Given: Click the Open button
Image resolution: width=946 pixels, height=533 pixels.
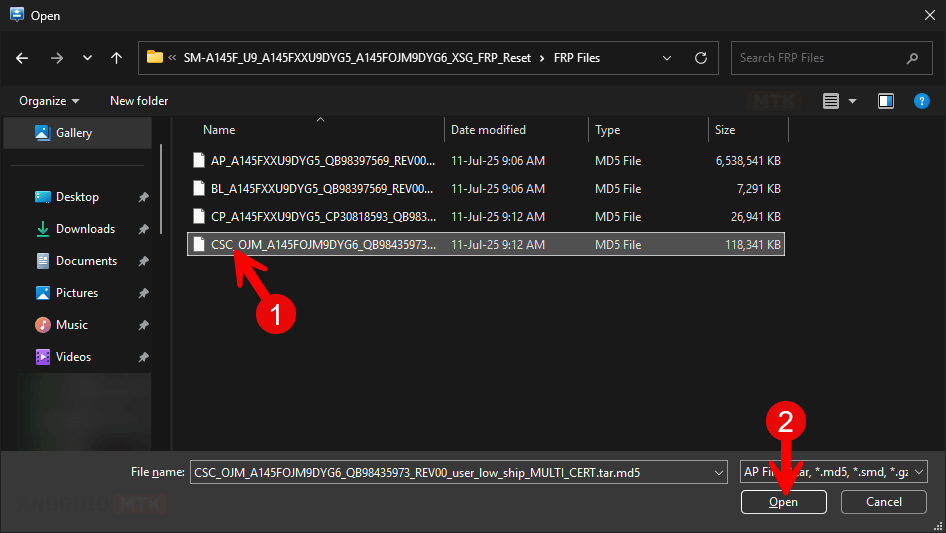Looking at the screenshot, I should (783, 502).
